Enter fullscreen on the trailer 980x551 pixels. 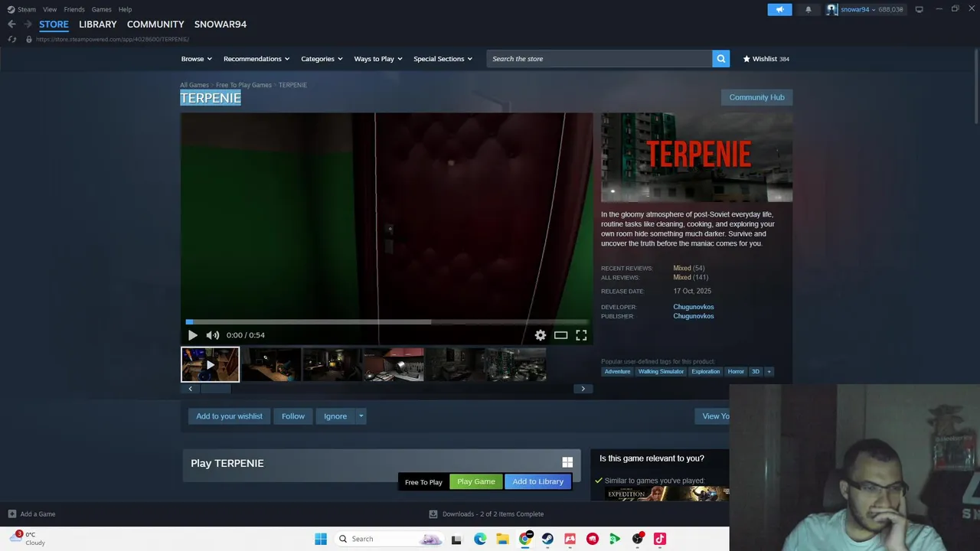tap(581, 335)
